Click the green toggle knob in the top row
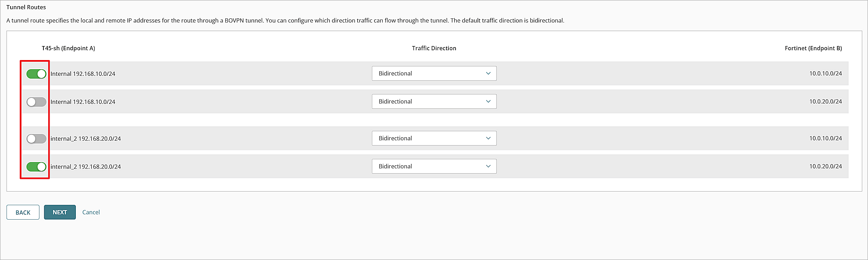This screenshot has width=868, height=260. [41, 74]
